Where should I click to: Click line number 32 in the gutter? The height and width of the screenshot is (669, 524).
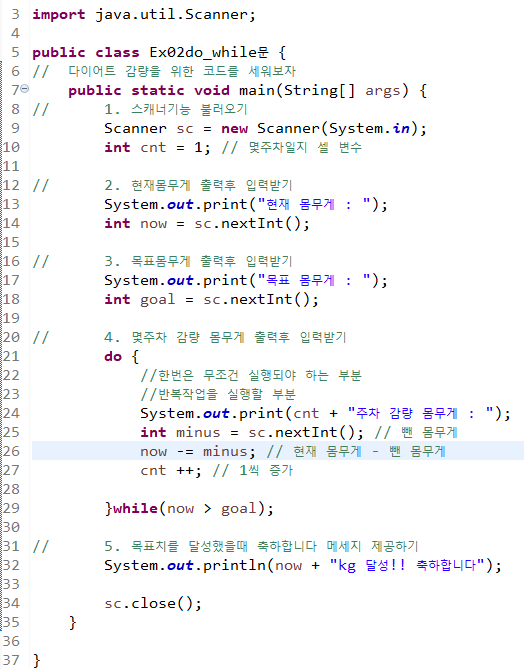point(12,565)
